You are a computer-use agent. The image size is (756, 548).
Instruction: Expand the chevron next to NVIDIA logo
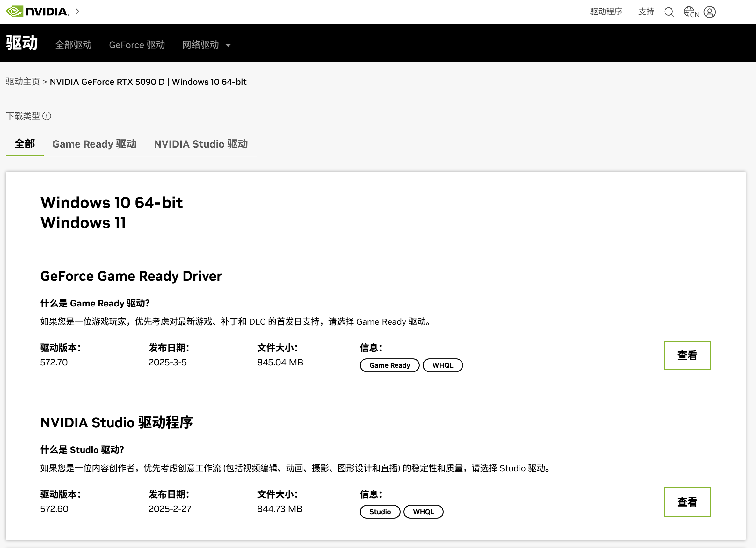coord(78,12)
